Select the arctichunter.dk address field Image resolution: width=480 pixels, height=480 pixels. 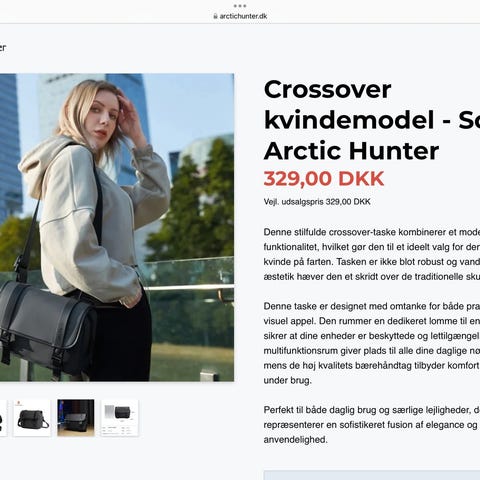pos(240,16)
